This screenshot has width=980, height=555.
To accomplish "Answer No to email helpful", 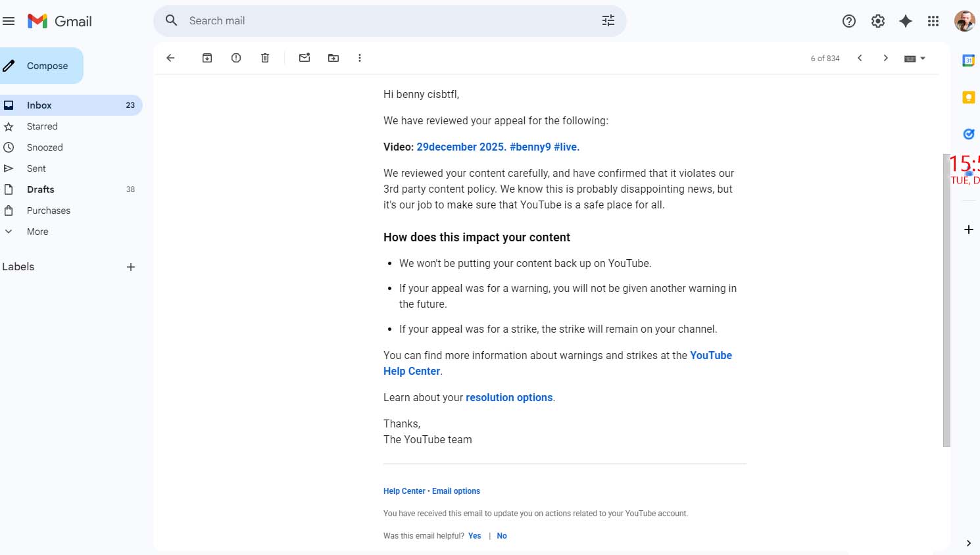I will pyautogui.click(x=502, y=536).
